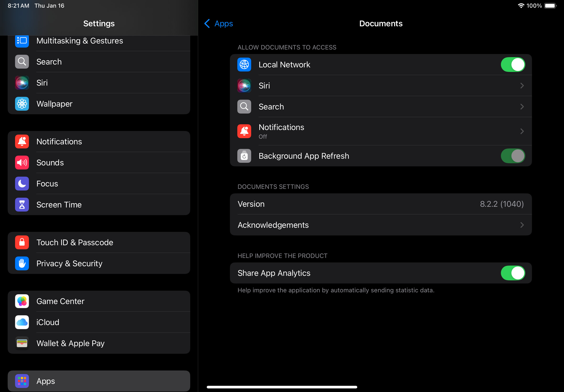Image resolution: width=564 pixels, height=392 pixels.
Task: Tap the back chevron next to Apps
Action: 207,24
